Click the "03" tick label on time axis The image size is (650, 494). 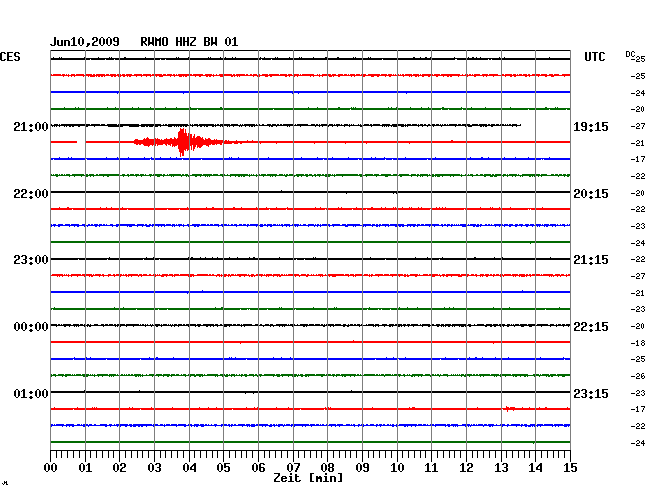pyautogui.click(x=154, y=468)
